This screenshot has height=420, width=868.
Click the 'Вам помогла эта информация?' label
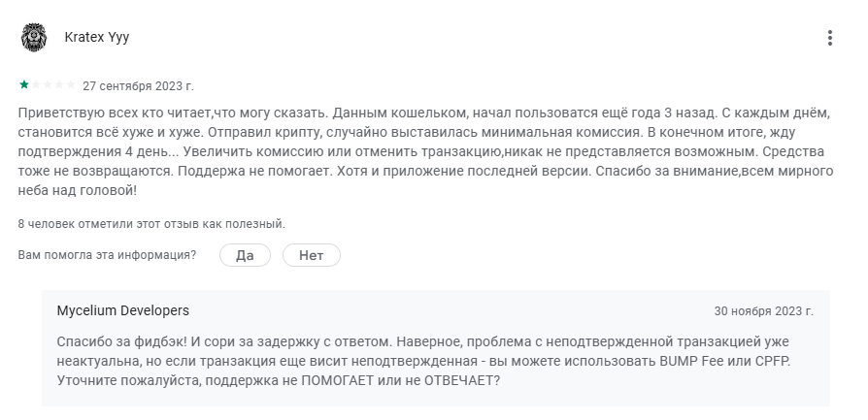(x=107, y=255)
